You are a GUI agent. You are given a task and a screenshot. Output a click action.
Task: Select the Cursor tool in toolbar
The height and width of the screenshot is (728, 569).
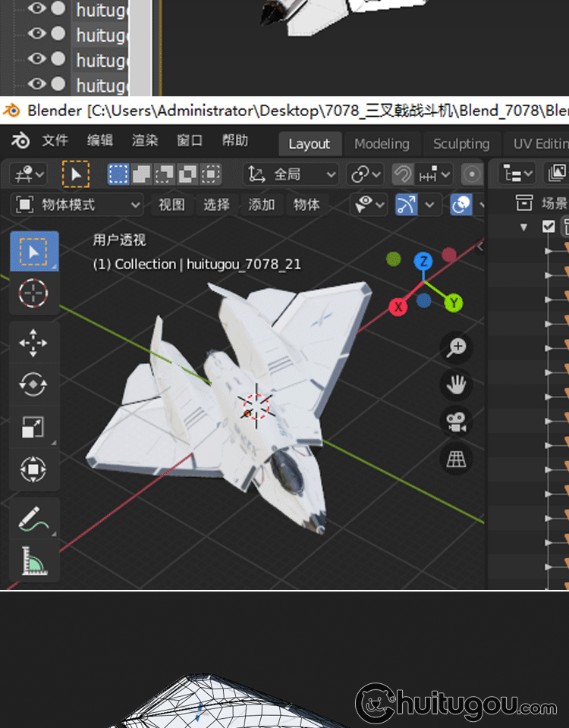33,293
